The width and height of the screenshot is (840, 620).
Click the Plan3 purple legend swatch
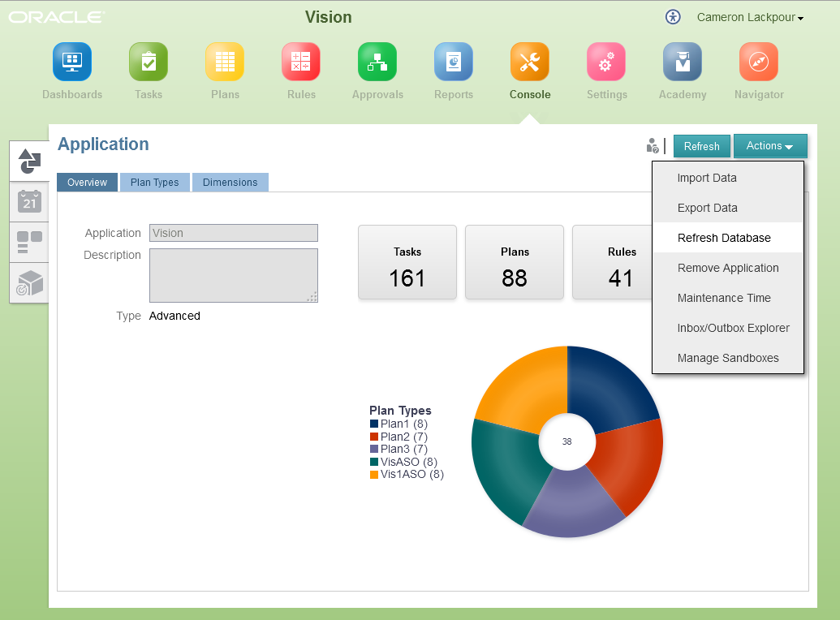pos(374,449)
